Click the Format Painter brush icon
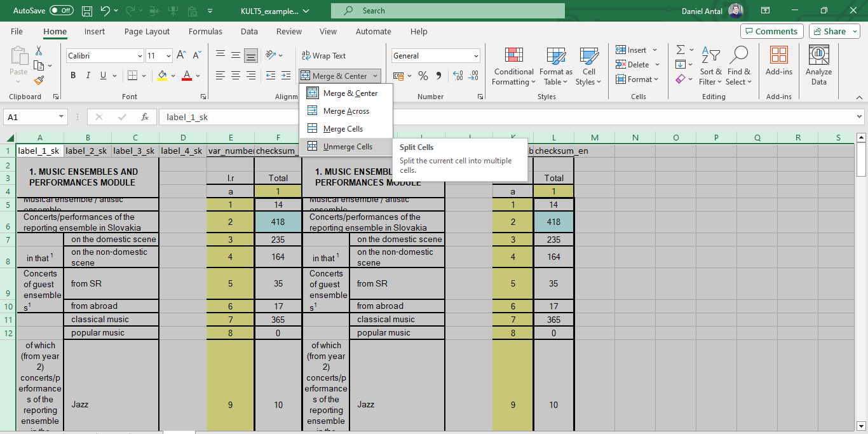Viewport: 868px width, 434px height. coord(39,81)
